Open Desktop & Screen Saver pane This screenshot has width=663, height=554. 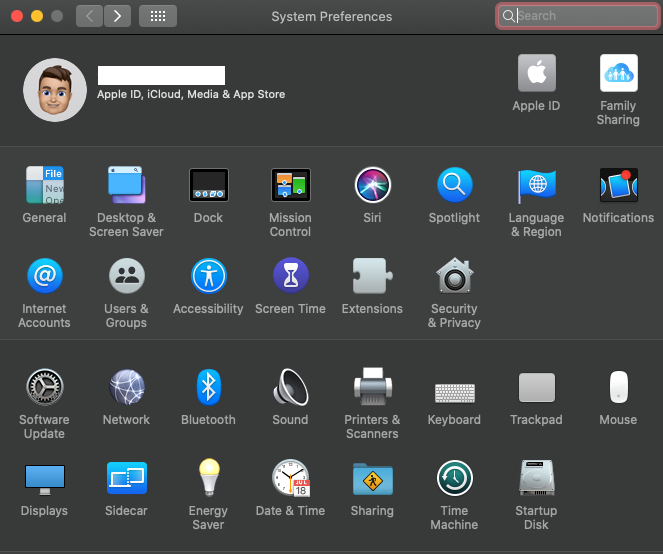[126, 185]
